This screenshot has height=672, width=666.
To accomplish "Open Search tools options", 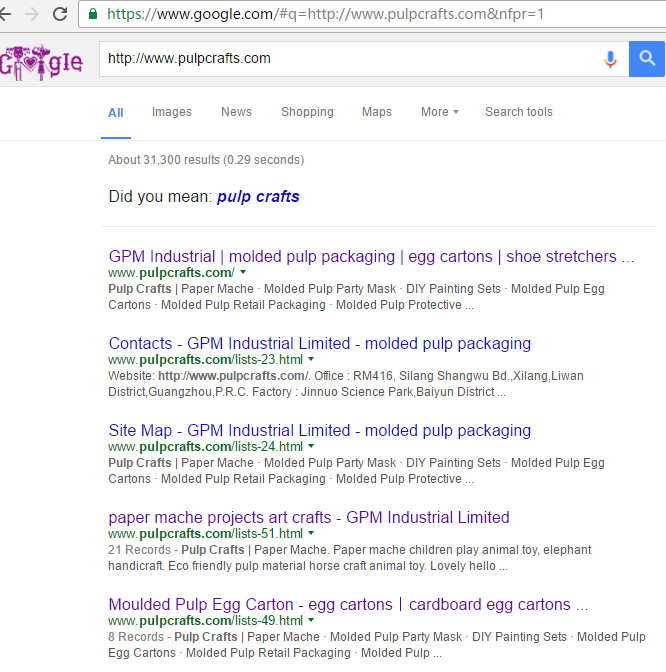I will point(519,112).
